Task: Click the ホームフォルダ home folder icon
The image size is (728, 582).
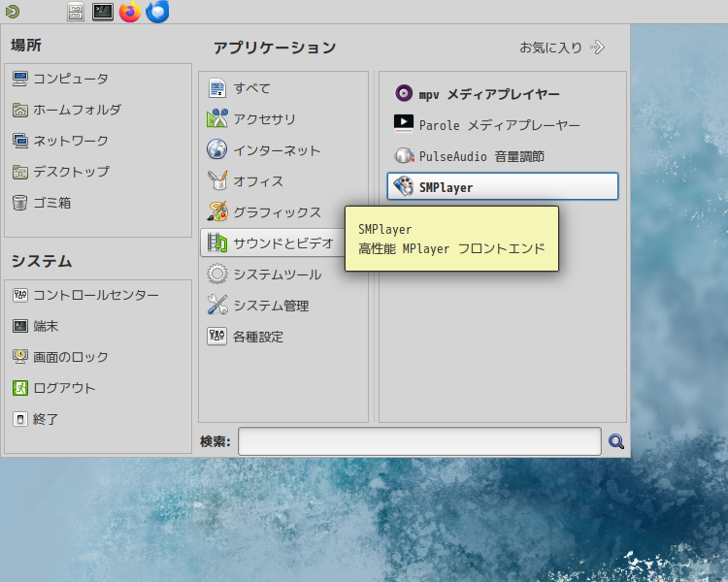Action: click(20, 110)
